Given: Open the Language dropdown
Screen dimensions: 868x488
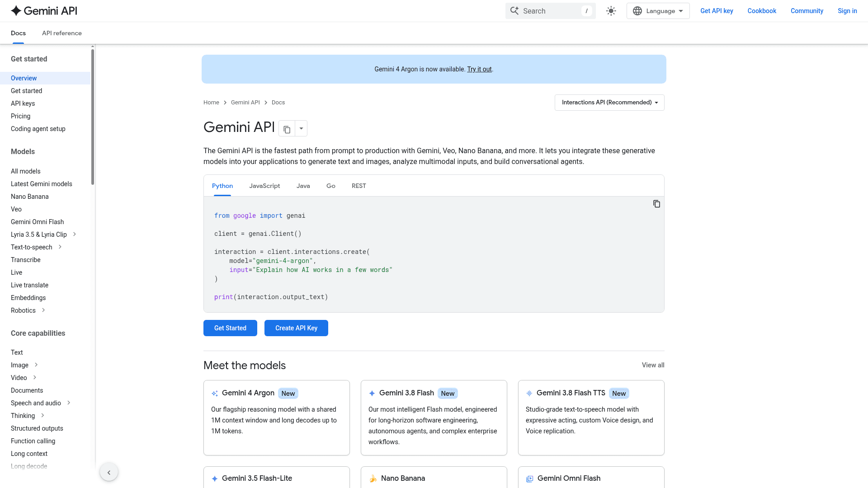Looking at the screenshot, I should [658, 11].
